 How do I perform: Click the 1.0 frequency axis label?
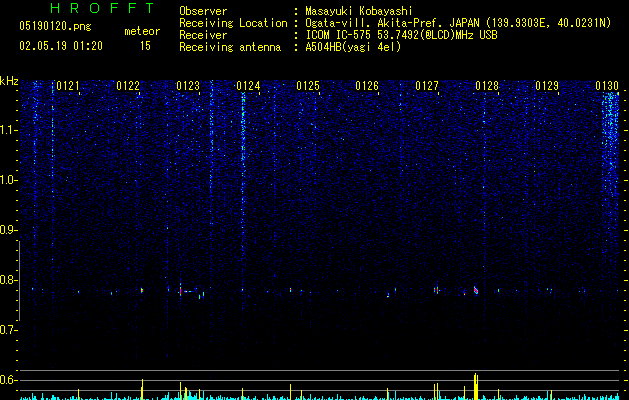(x=9, y=180)
